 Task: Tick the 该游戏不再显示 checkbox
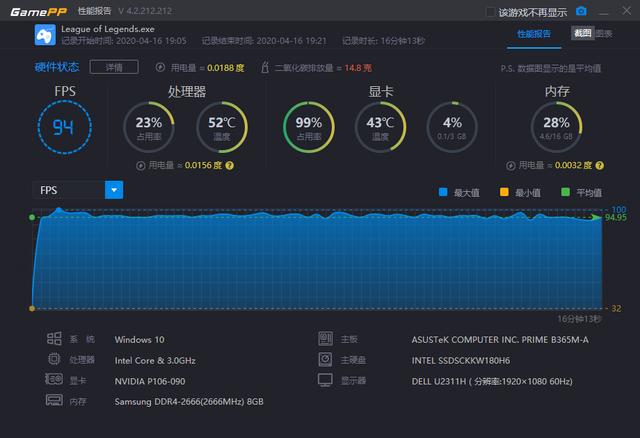(491, 12)
